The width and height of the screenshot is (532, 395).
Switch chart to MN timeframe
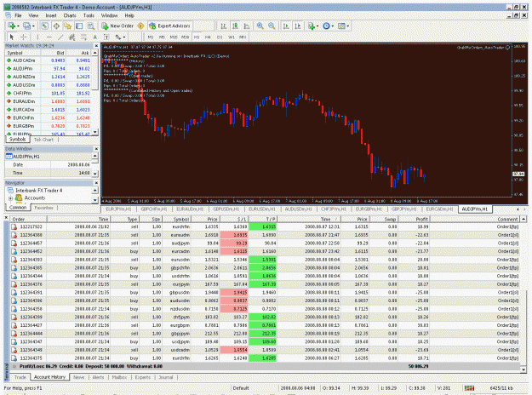(x=243, y=37)
